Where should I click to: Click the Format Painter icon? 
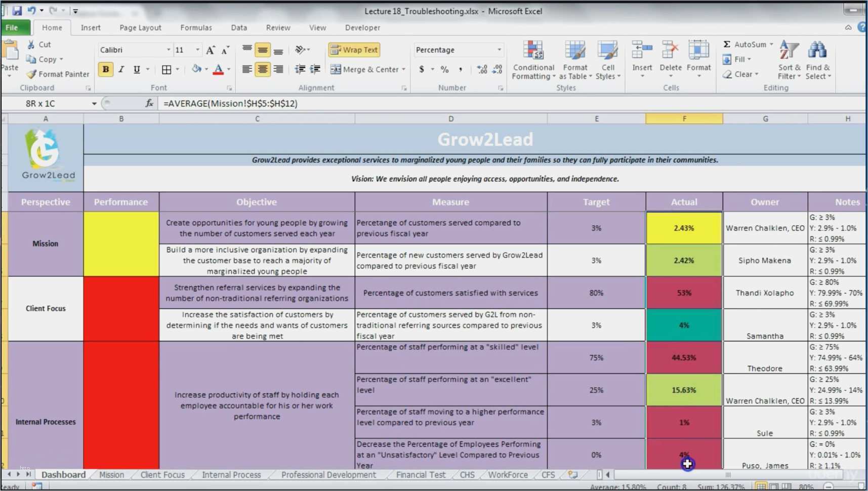[31, 74]
